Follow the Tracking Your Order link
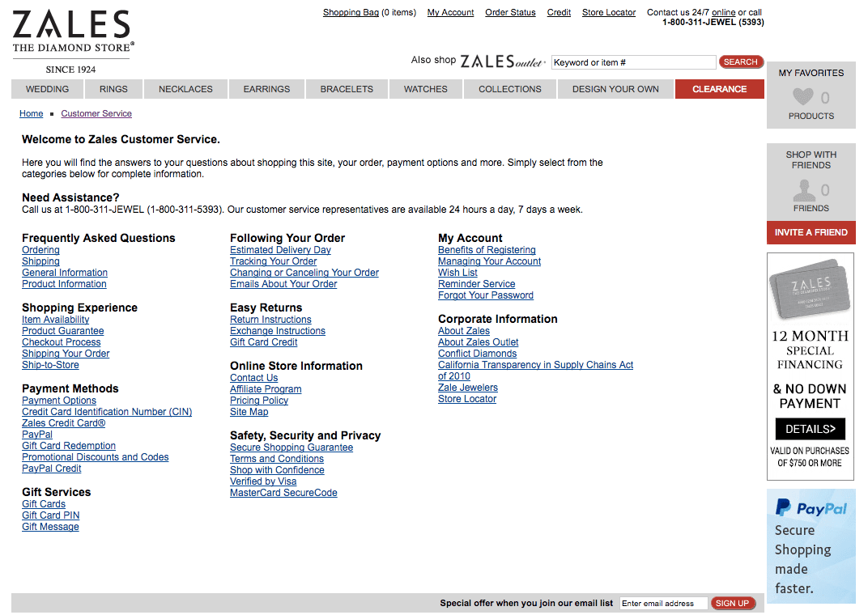Screen dimensions: 868x615 click(x=273, y=261)
